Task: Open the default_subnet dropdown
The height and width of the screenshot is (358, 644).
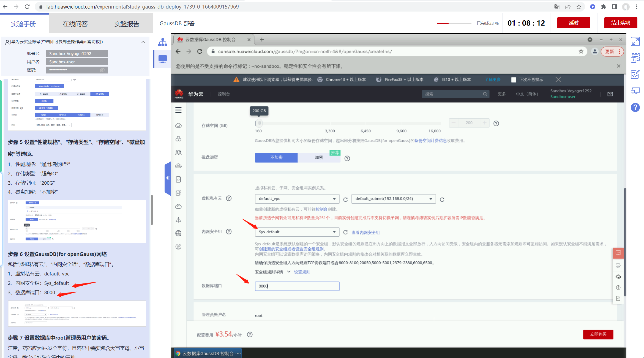Action: point(393,199)
